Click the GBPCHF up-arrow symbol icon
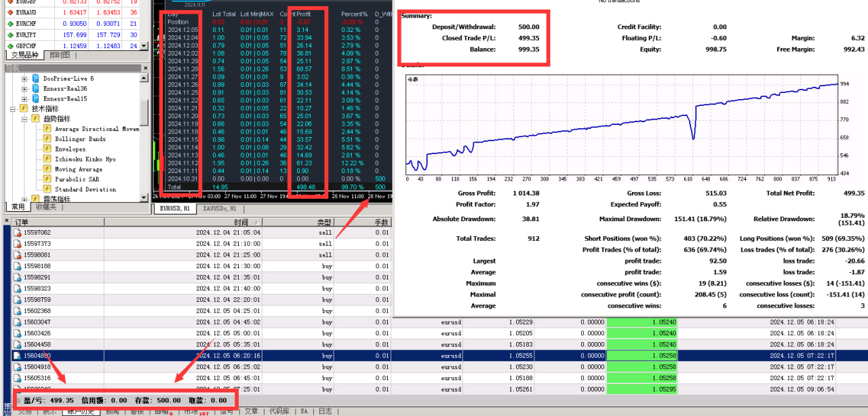Screen dimensions: 868x416 [9, 46]
